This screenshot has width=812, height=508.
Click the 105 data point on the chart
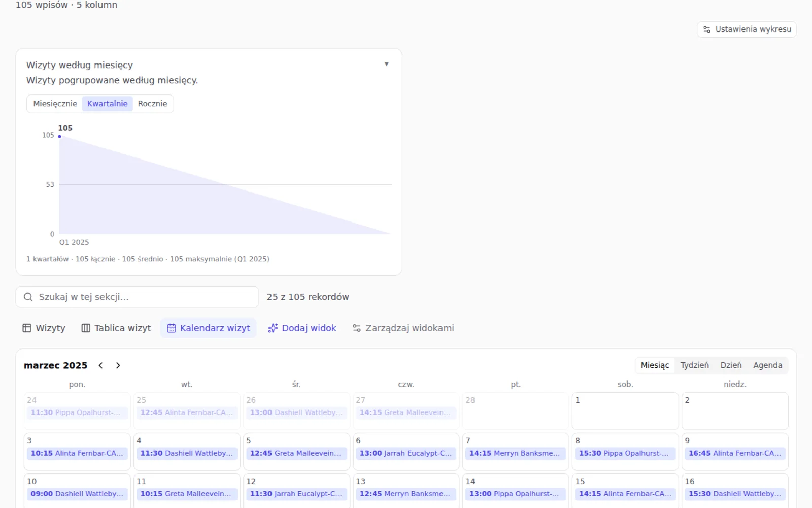(59, 136)
